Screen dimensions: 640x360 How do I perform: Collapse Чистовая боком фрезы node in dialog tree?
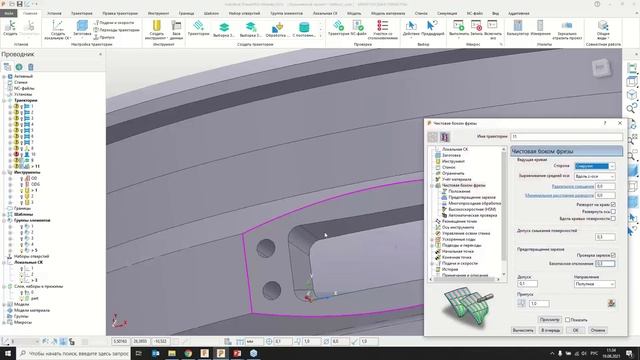[432, 185]
